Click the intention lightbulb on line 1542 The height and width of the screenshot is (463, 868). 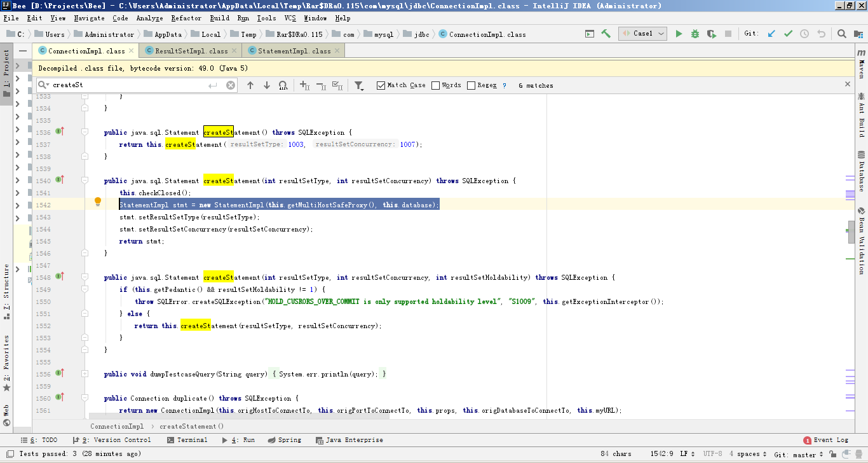98,202
